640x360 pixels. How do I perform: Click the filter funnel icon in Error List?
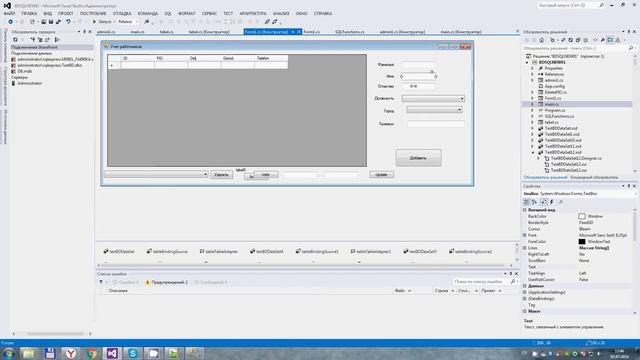101,282
